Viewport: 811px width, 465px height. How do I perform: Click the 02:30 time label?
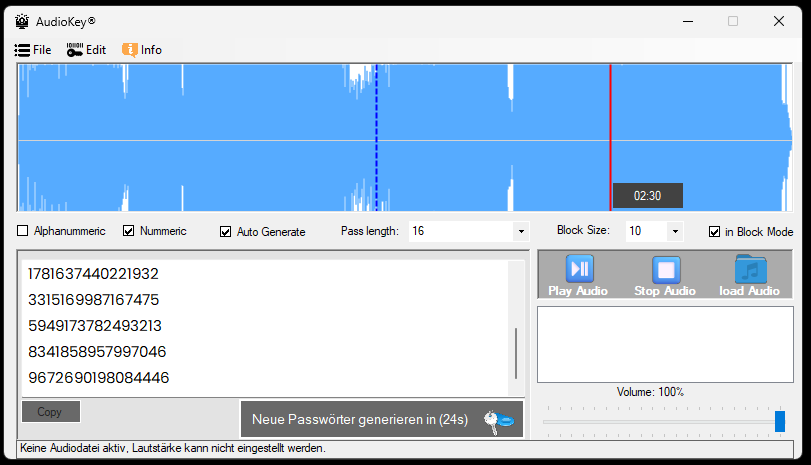pos(648,196)
